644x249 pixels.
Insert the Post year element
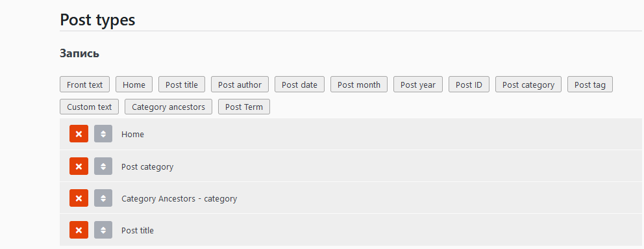[x=417, y=85]
